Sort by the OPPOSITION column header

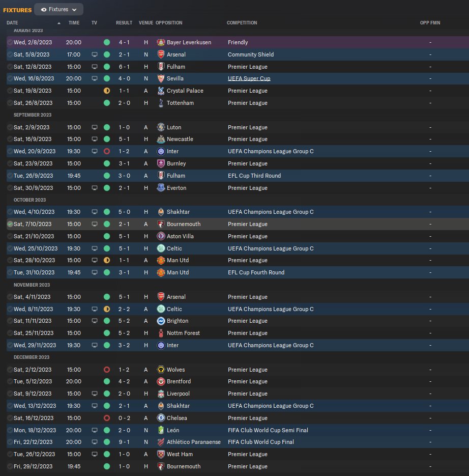pos(169,23)
